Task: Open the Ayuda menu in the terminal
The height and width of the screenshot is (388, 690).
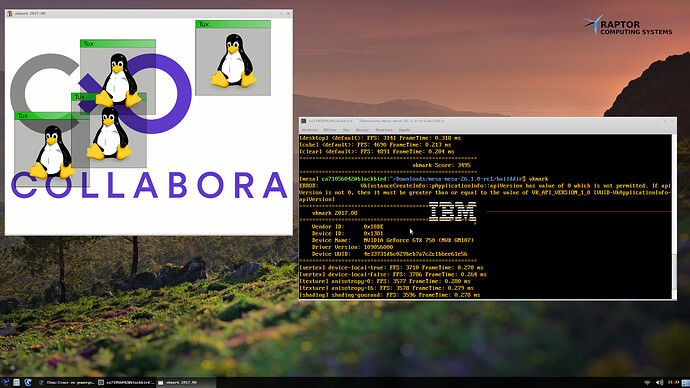Action: tap(404, 130)
